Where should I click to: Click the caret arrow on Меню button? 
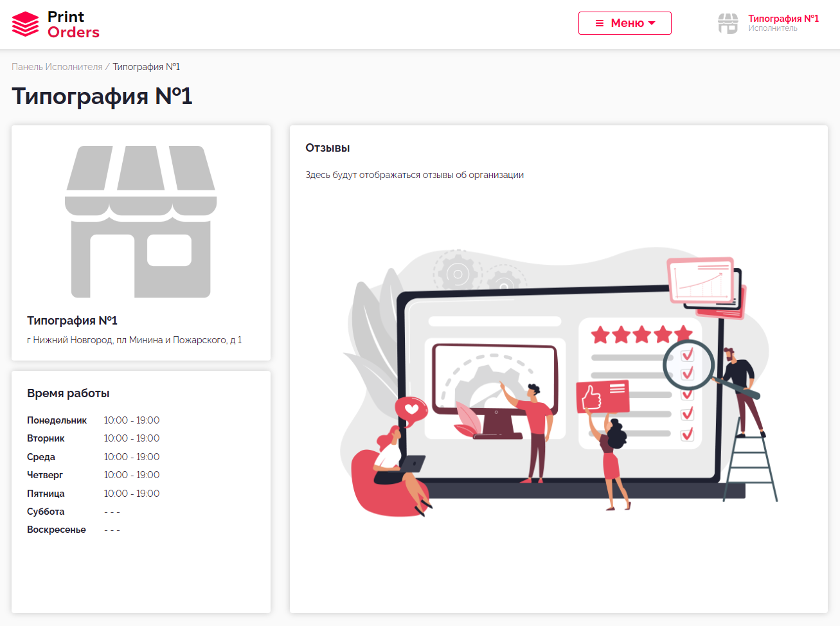tap(652, 23)
